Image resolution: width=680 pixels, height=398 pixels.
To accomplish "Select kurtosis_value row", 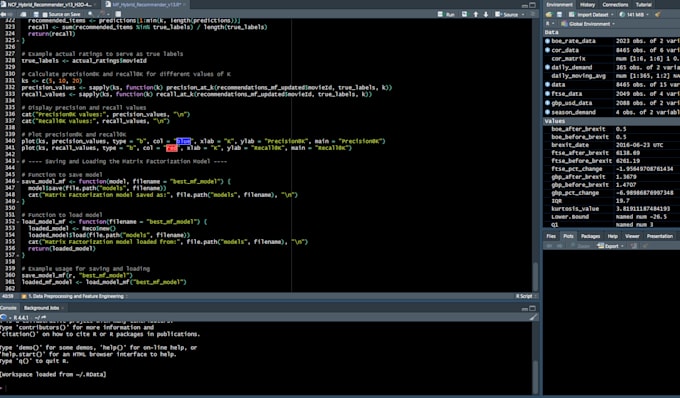I will coord(612,209).
